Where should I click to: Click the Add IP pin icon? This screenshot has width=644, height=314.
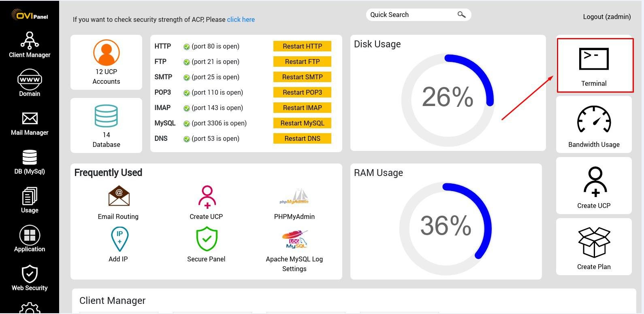119,239
